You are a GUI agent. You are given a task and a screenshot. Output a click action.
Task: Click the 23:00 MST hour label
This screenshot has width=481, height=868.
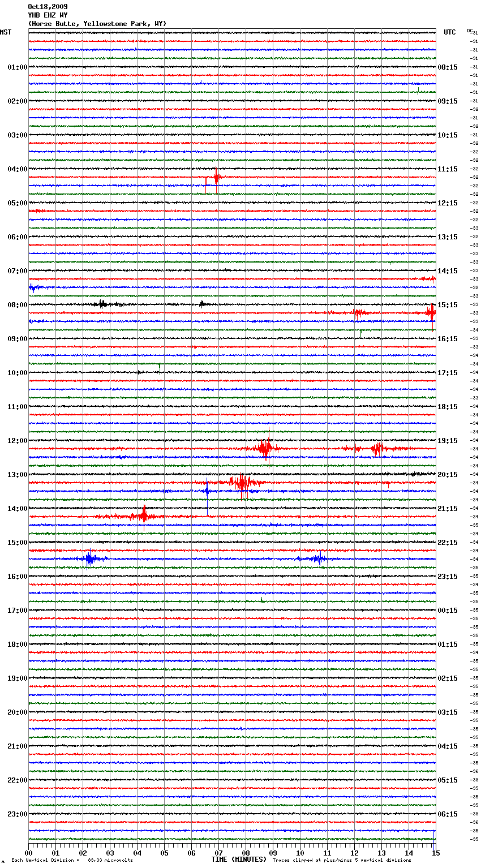pos(17,814)
